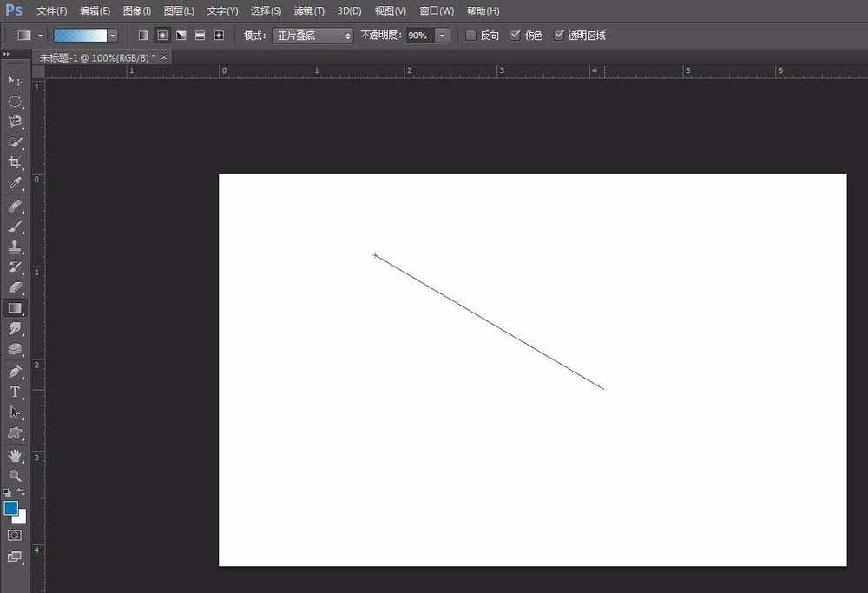Open the gradient picker dropdown arrow
Viewport: 868px width, 593px height.
tap(113, 36)
